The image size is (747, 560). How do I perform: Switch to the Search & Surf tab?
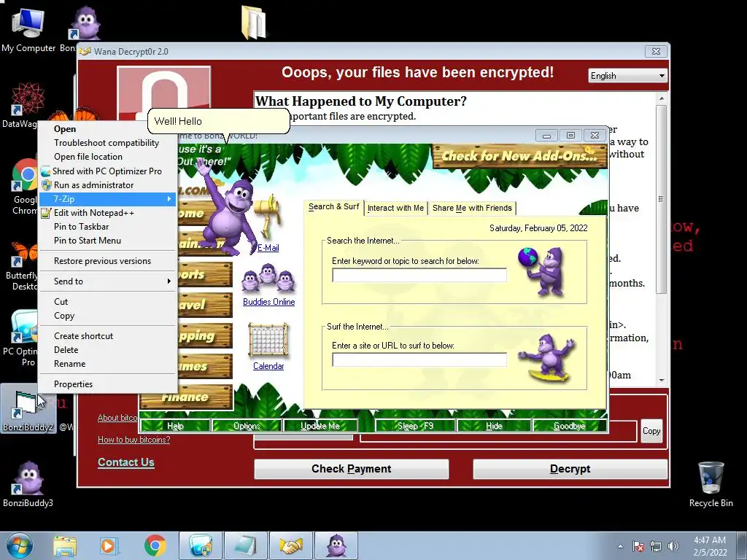click(333, 206)
